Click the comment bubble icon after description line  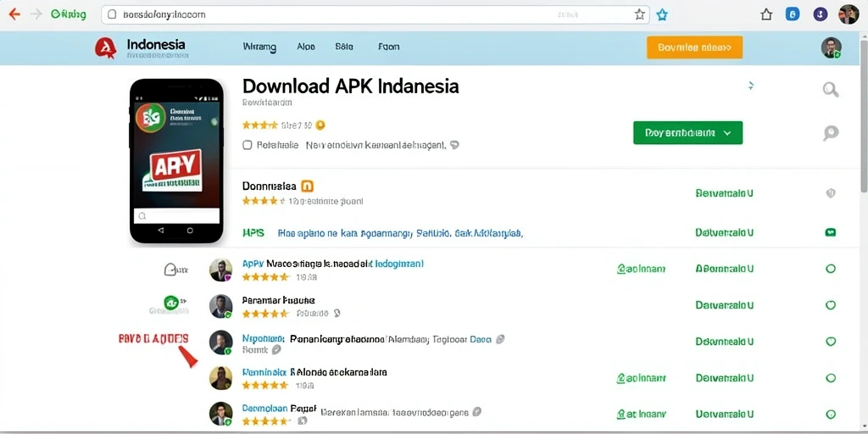pyautogui.click(x=454, y=145)
